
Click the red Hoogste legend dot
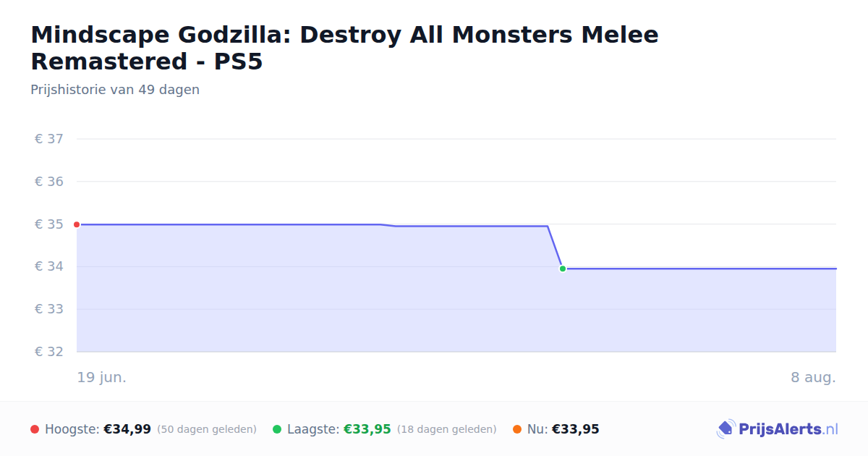point(35,429)
